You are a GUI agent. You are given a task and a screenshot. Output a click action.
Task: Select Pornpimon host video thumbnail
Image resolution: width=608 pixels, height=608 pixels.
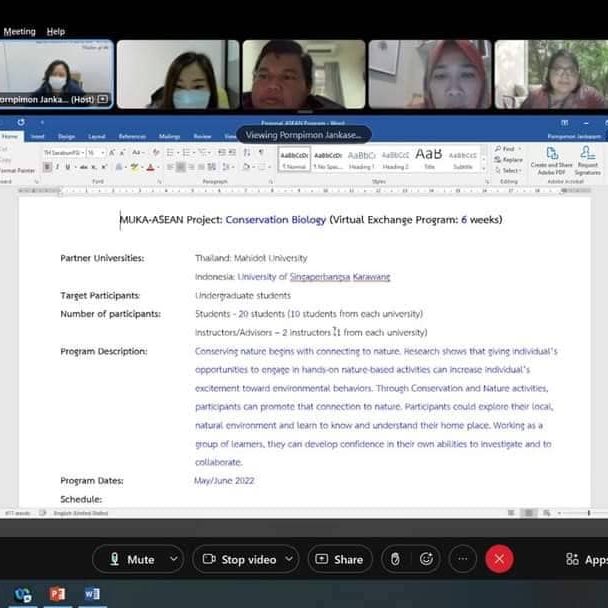click(56, 75)
